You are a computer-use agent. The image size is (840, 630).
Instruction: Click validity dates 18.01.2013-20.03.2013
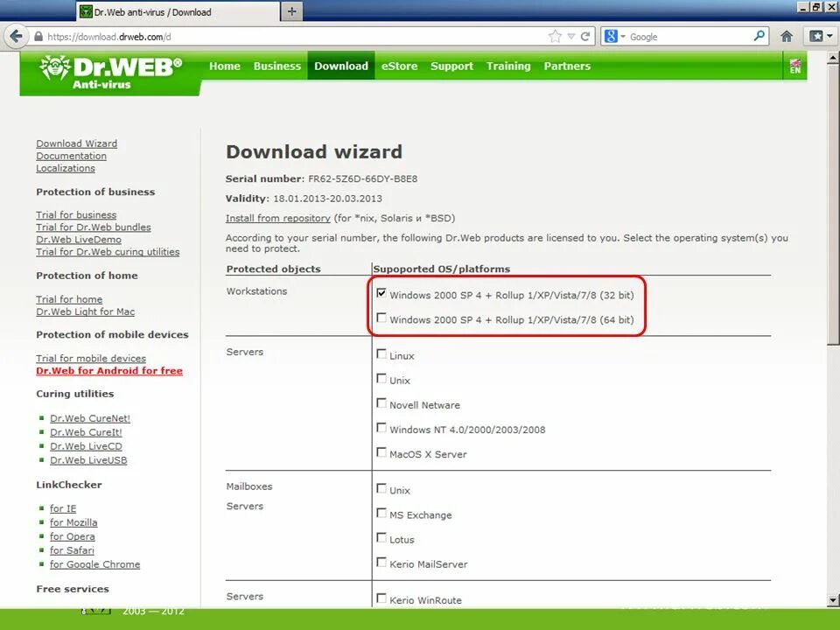(x=328, y=199)
